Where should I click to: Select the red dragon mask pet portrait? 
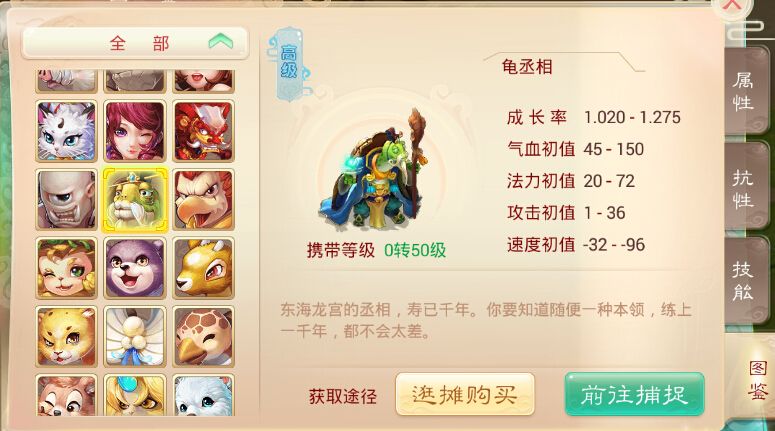[x=203, y=131]
